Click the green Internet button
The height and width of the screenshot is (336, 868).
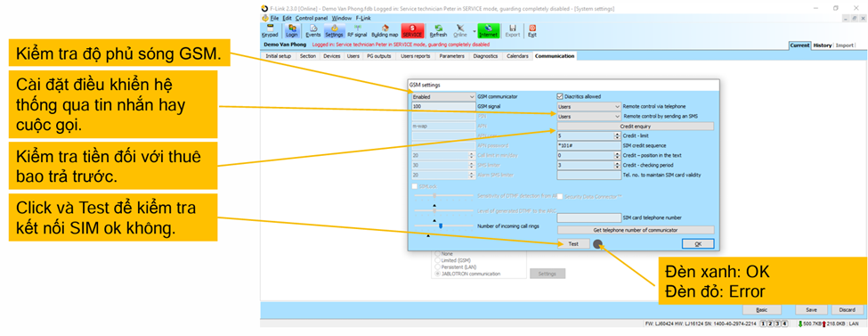tap(488, 30)
